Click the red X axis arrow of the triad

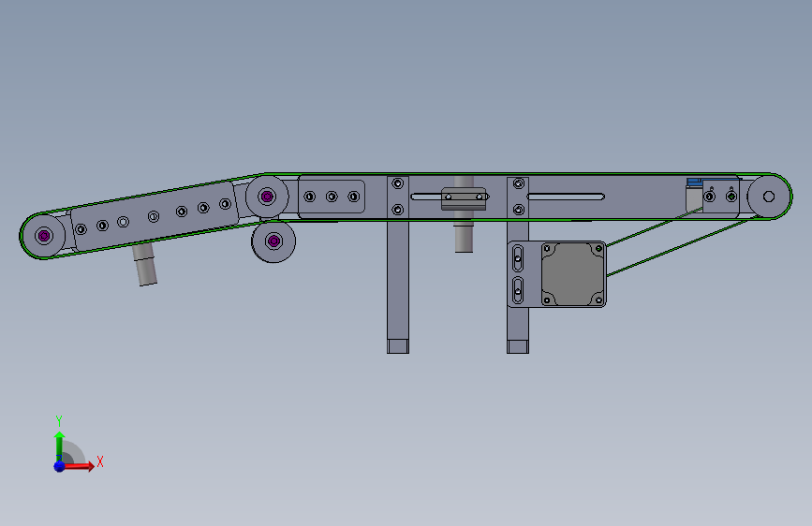pyautogui.click(x=79, y=466)
